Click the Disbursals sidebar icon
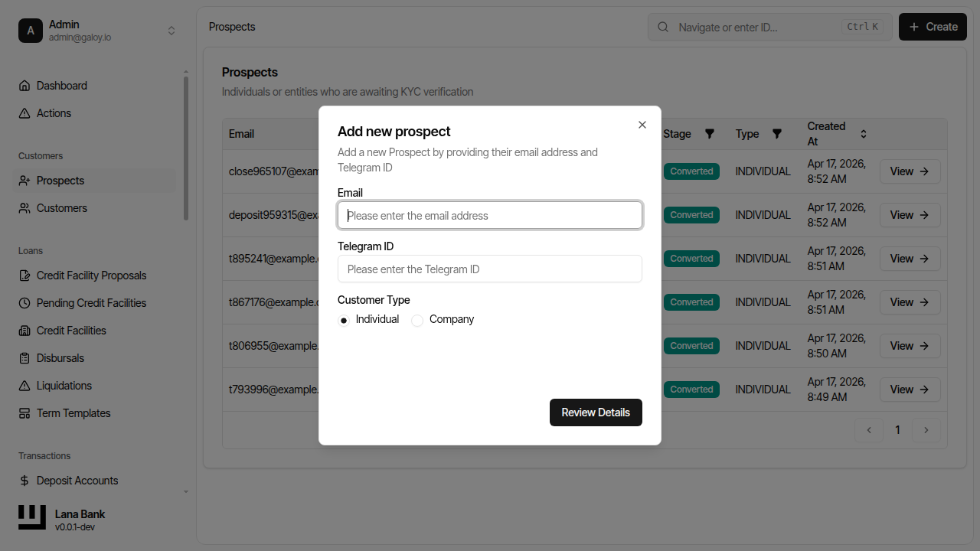 coord(24,358)
